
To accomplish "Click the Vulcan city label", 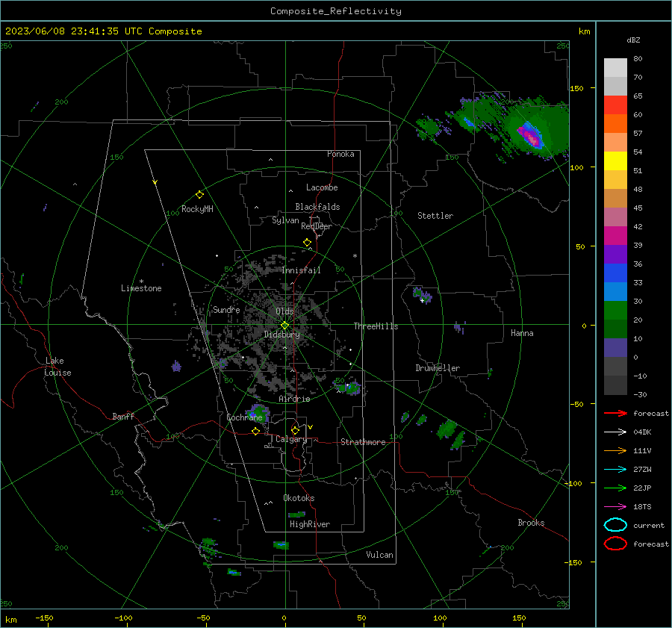I will click(x=379, y=555).
